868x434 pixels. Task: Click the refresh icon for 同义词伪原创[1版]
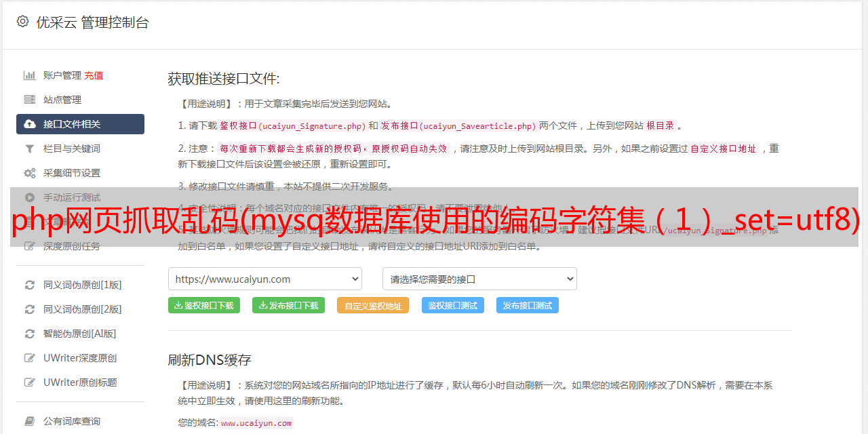[x=30, y=285]
